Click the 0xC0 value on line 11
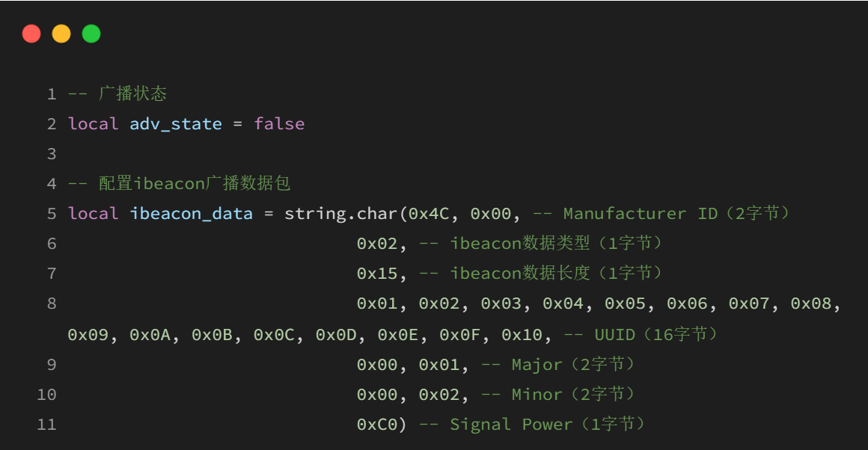The image size is (868, 450). [x=377, y=425]
